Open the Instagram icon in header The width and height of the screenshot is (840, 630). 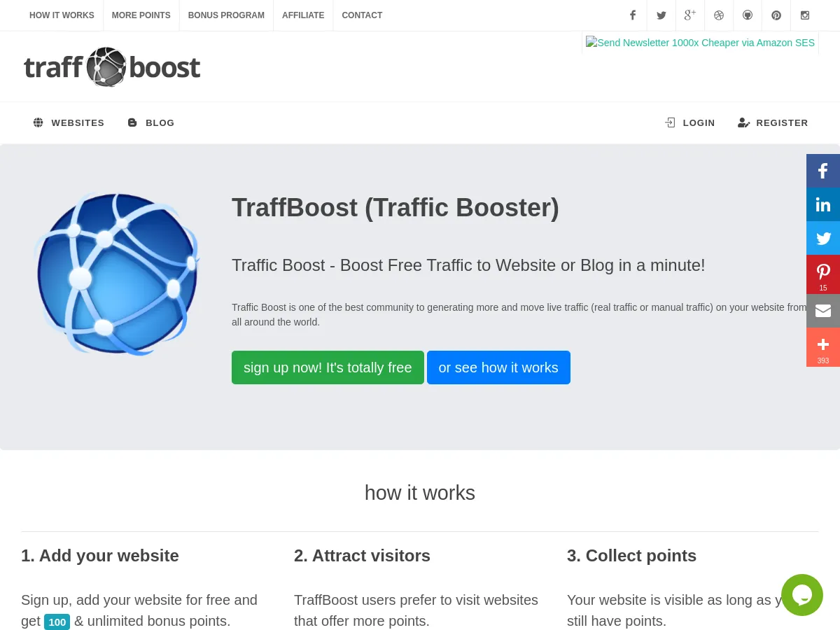(x=805, y=15)
